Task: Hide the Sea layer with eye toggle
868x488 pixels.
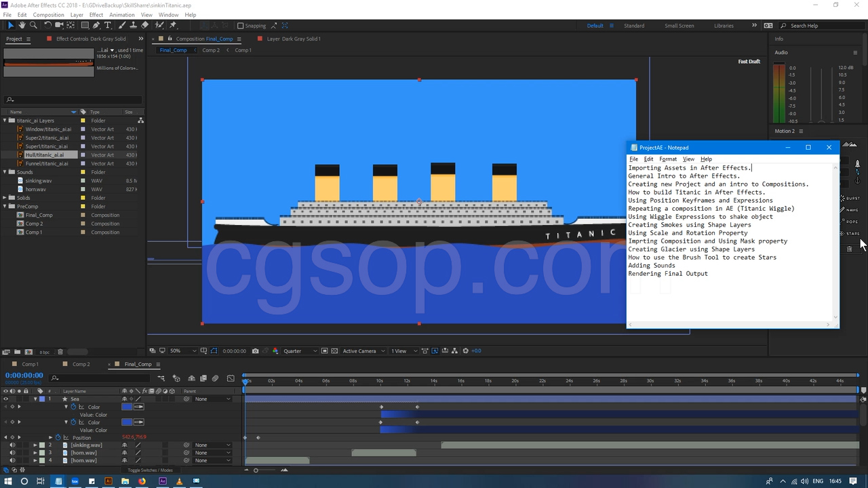Action: [5, 399]
